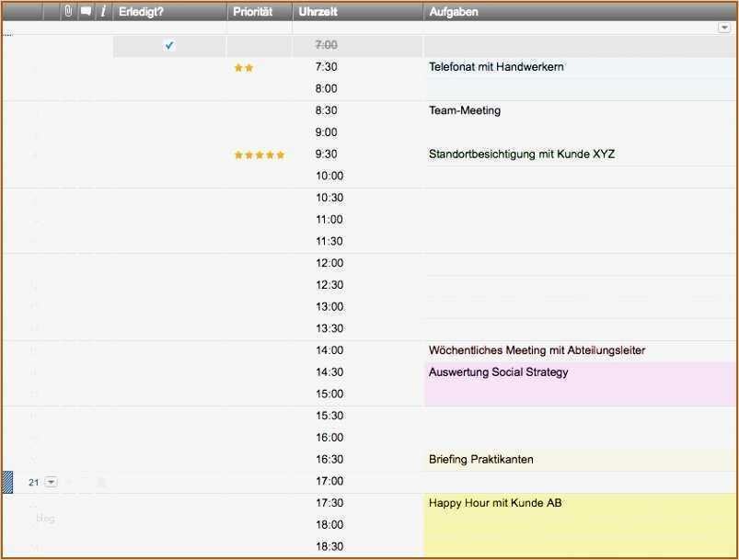Select the Team-Meeting task cell
The width and height of the screenshot is (739, 560).
[580, 110]
